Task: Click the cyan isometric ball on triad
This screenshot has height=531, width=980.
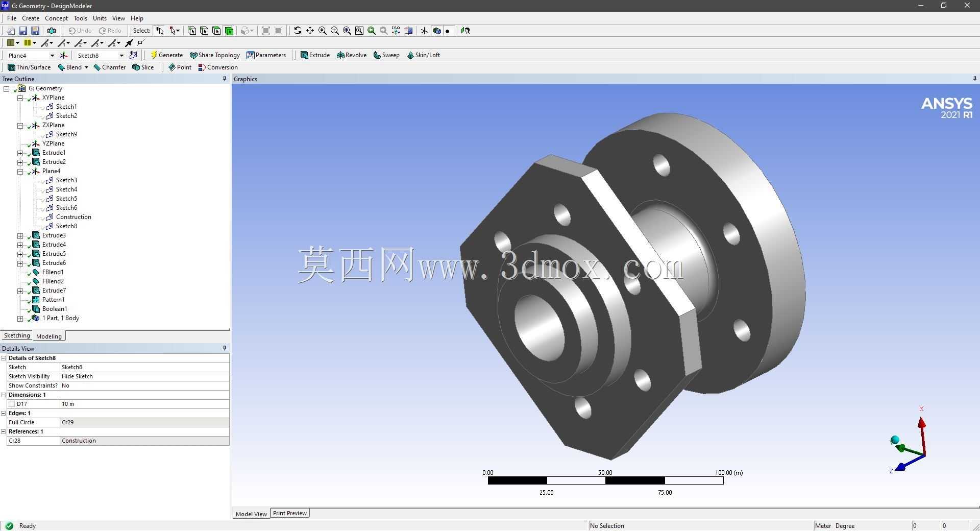Action: coord(895,440)
